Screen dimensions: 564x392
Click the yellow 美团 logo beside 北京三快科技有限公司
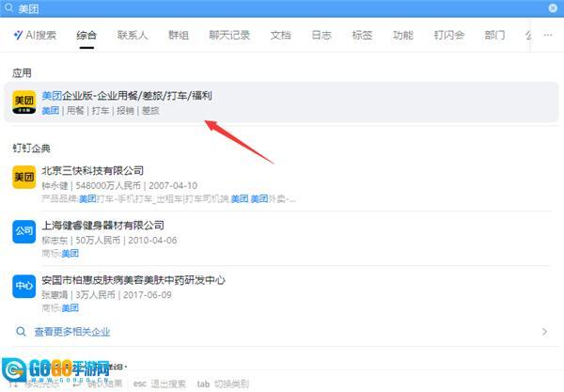(24, 177)
